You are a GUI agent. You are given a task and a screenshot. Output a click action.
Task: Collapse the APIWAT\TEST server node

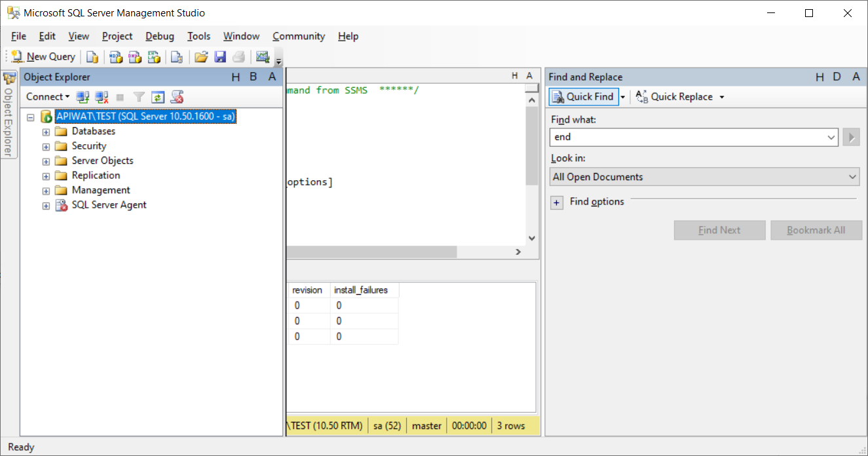[31, 117]
